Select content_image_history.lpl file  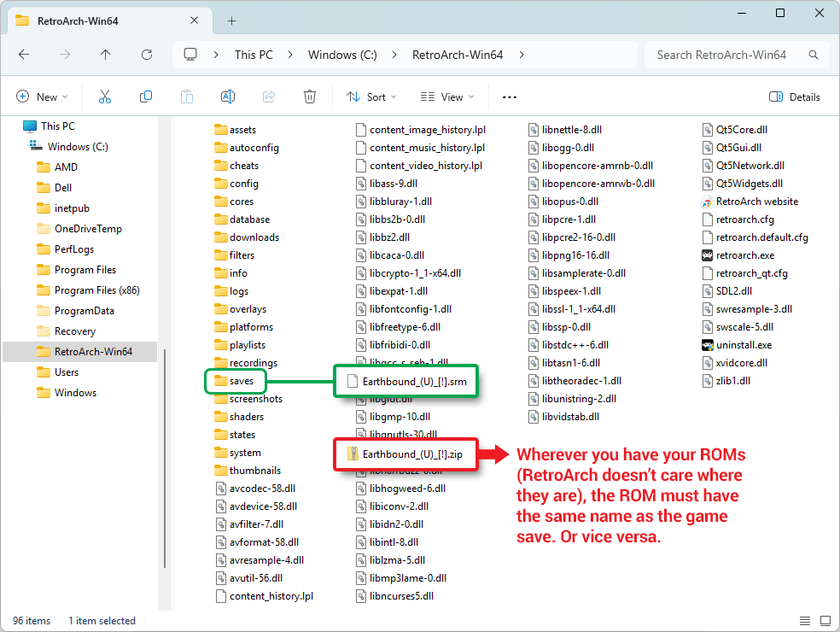point(421,130)
